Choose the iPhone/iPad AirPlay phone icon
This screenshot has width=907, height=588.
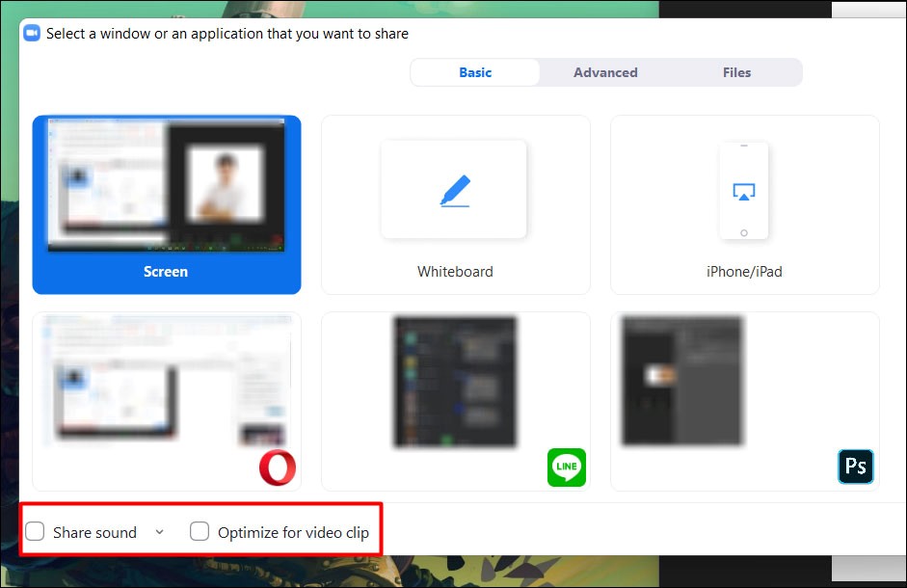743,191
